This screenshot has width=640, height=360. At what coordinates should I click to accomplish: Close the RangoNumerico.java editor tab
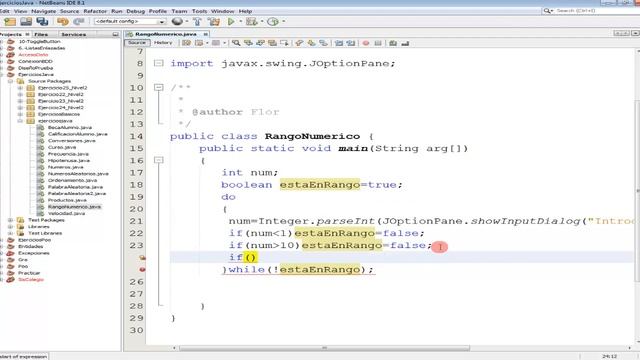tap(206, 34)
